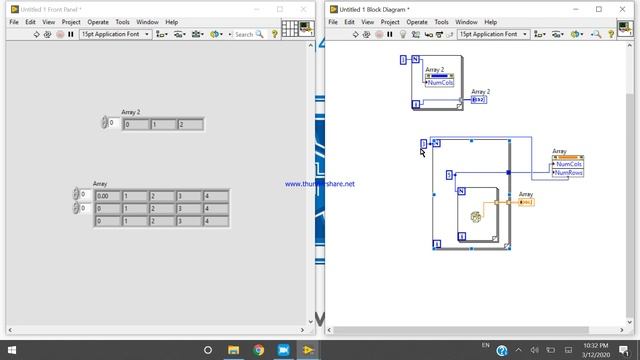
Task: Run the VI from Block Diagram toolbar
Action: (356, 35)
